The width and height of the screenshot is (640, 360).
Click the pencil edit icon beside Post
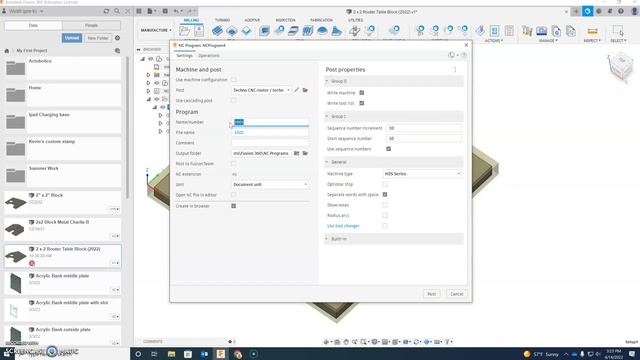point(297,90)
